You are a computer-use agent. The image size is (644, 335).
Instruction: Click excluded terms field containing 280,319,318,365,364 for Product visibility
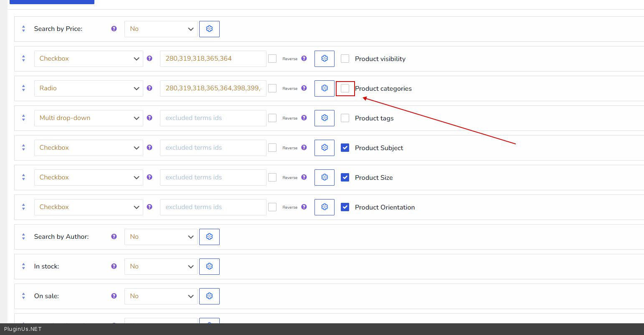tap(213, 59)
